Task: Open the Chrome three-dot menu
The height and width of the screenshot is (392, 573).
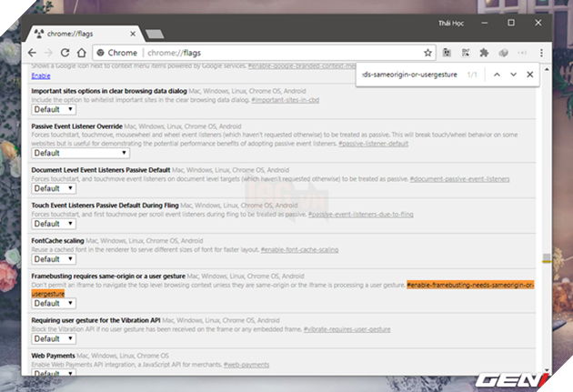Action: pos(541,53)
